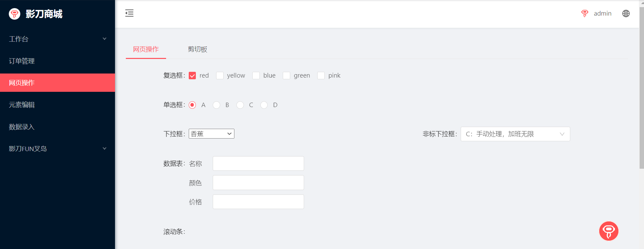This screenshot has width=644, height=249.
Task: Click the floating red assistant icon
Action: tap(608, 231)
